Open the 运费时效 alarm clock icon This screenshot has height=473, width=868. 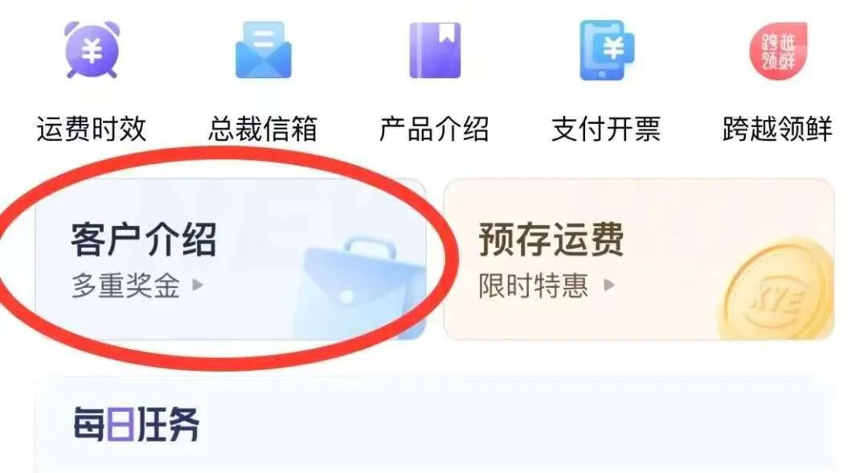(92, 50)
